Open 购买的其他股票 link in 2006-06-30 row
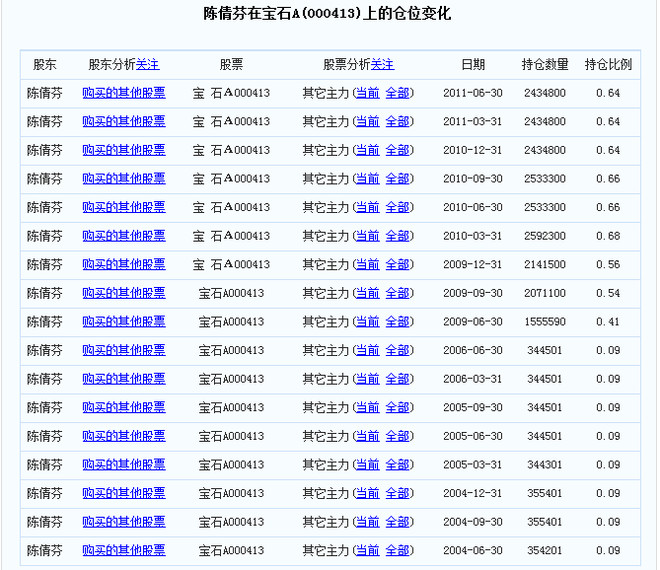This screenshot has height=570, width=660. [124, 350]
